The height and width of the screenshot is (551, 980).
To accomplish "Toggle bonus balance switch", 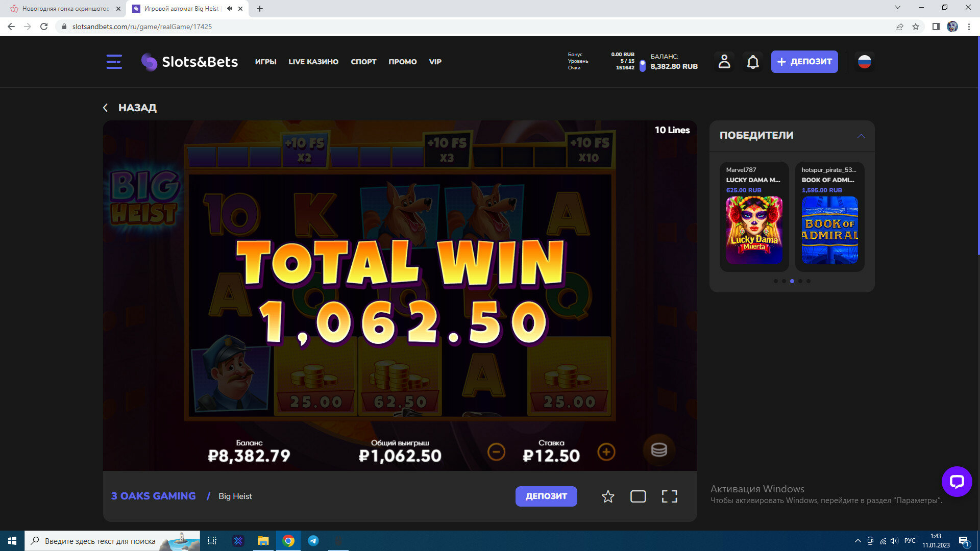I will (x=643, y=65).
